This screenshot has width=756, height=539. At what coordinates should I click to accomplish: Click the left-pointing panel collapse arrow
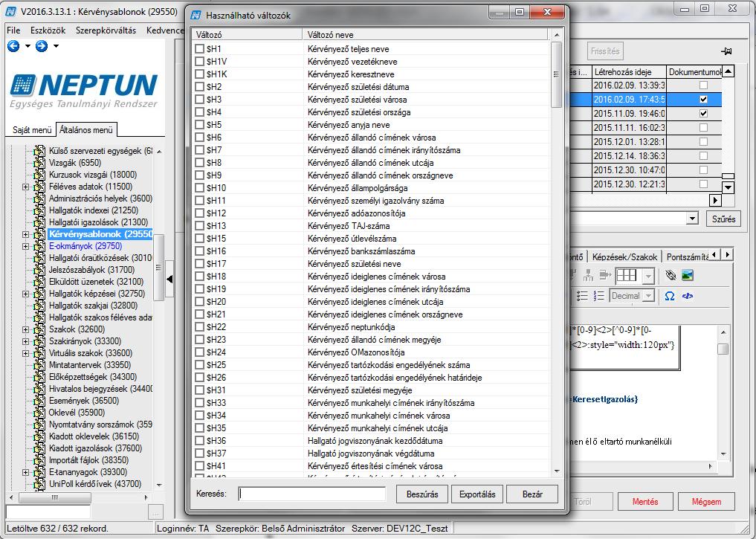[169, 279]
